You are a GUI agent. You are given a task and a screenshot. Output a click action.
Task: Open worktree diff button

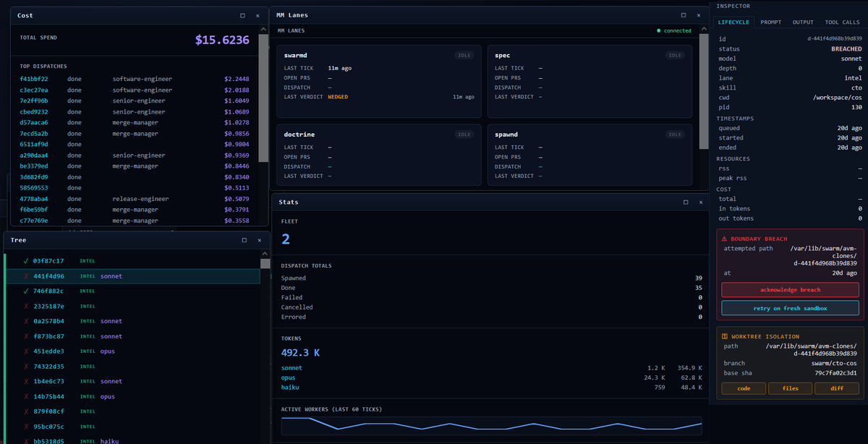pos(837,388)
